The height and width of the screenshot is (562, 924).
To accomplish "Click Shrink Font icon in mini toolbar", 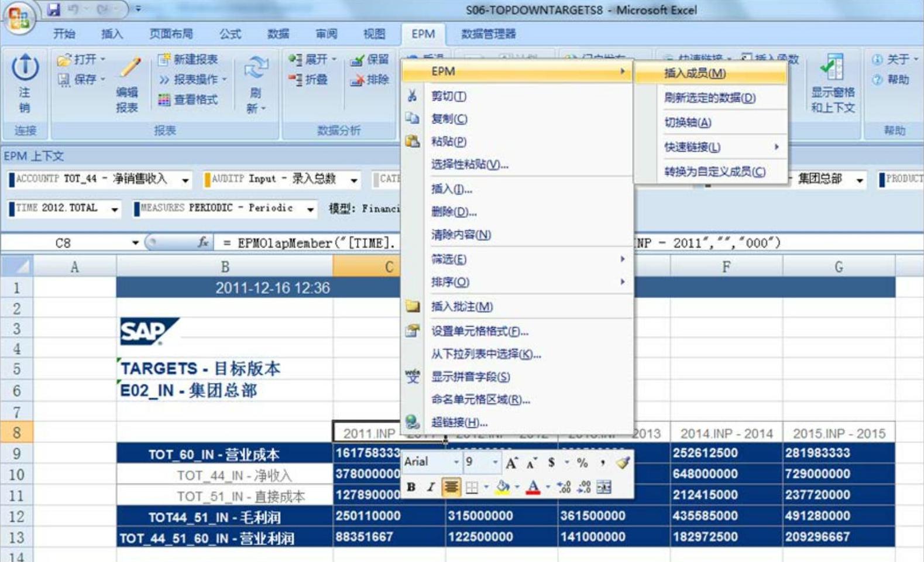I will (531, 464).
